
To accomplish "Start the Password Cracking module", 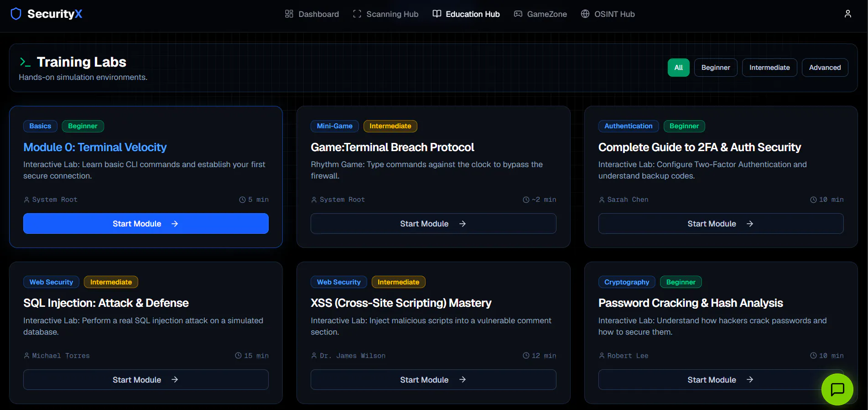I will 721,379.
